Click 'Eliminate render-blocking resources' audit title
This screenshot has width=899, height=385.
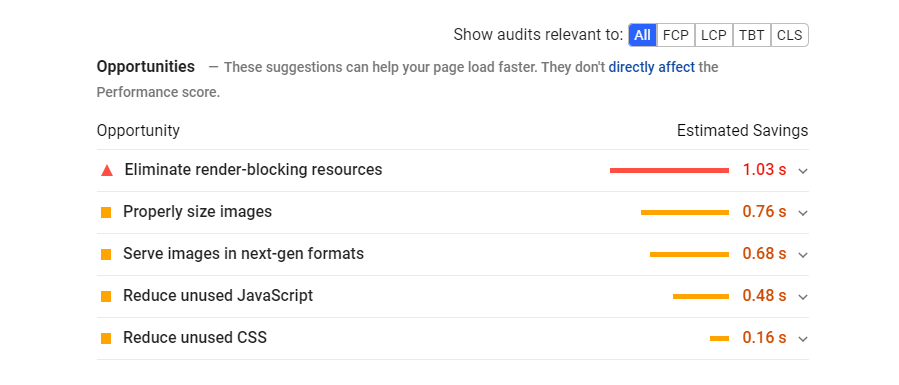pos(253,170)
